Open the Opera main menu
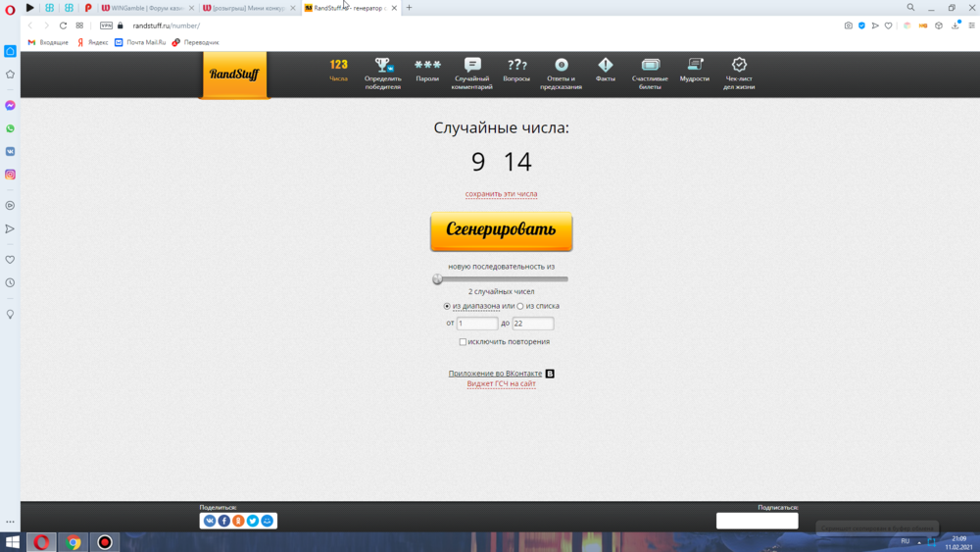This screenshot has width=980, height=552. pos(11,10)
